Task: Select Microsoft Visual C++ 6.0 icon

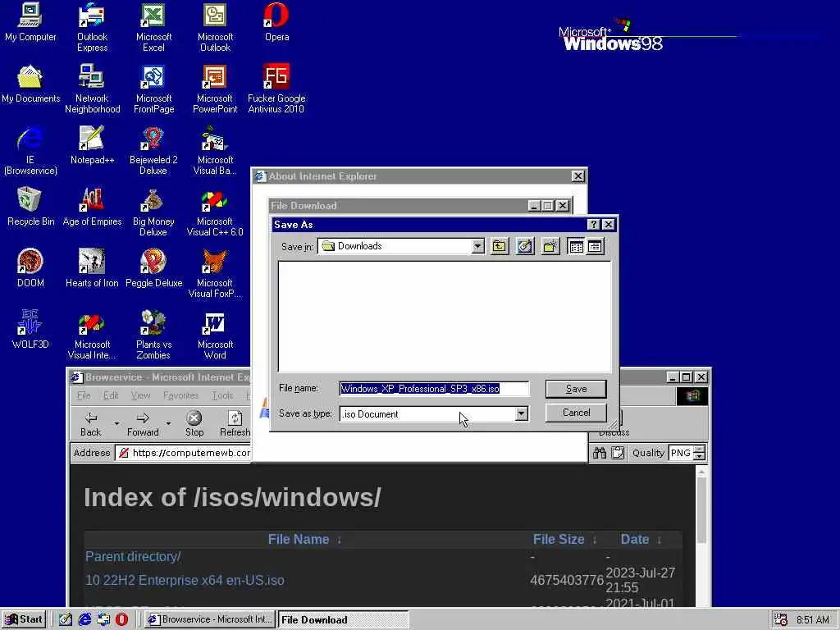Action: [x=216, y=212]
